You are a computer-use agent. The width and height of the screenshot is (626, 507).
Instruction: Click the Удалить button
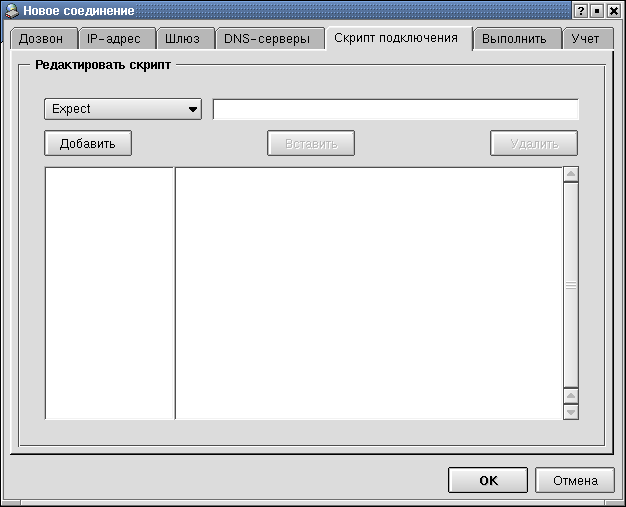click(x=534, y=143)
